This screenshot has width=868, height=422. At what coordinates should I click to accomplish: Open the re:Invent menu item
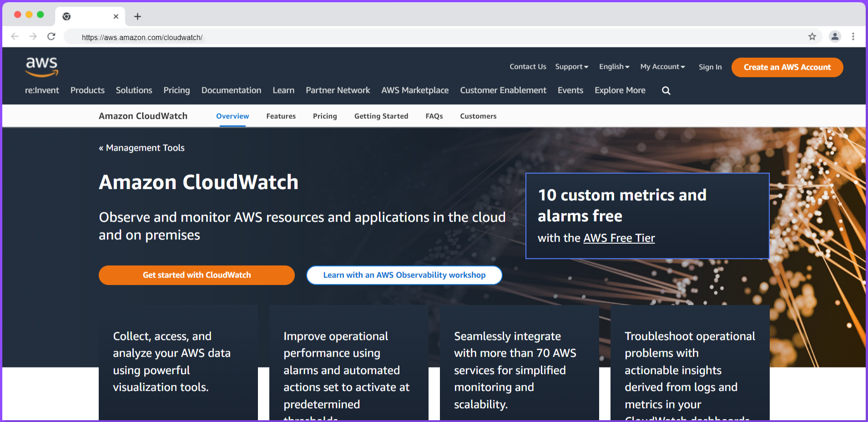tap(42, 90)
